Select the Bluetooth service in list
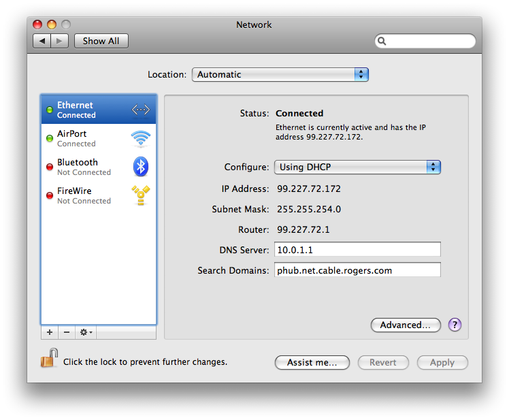509x420 pixels. 99,167
